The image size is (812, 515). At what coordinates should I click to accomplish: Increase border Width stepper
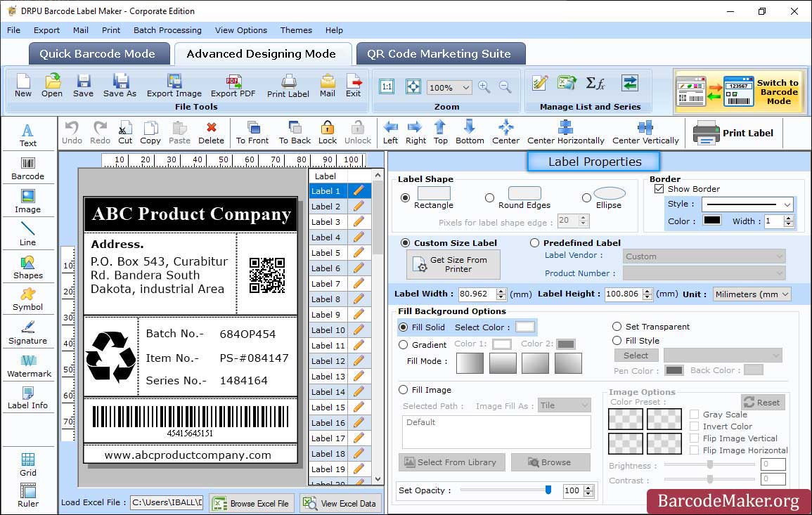tap(789, 218)
